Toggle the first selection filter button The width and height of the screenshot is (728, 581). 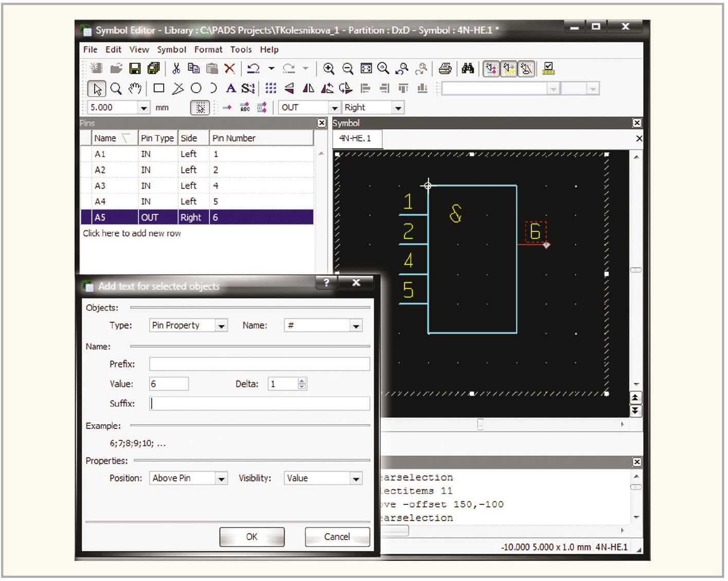(491, 69)
